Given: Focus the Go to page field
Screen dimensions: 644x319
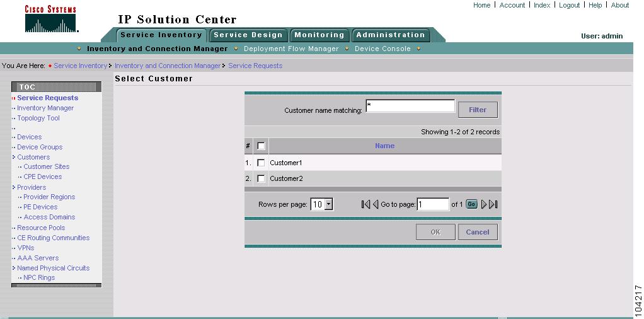Looking at the screenshot, I should (x=433, y=204).
